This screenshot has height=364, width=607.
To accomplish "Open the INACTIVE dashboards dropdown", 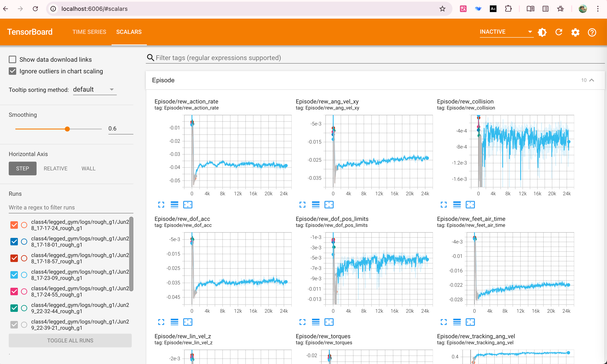I will [x=506, y=32].
